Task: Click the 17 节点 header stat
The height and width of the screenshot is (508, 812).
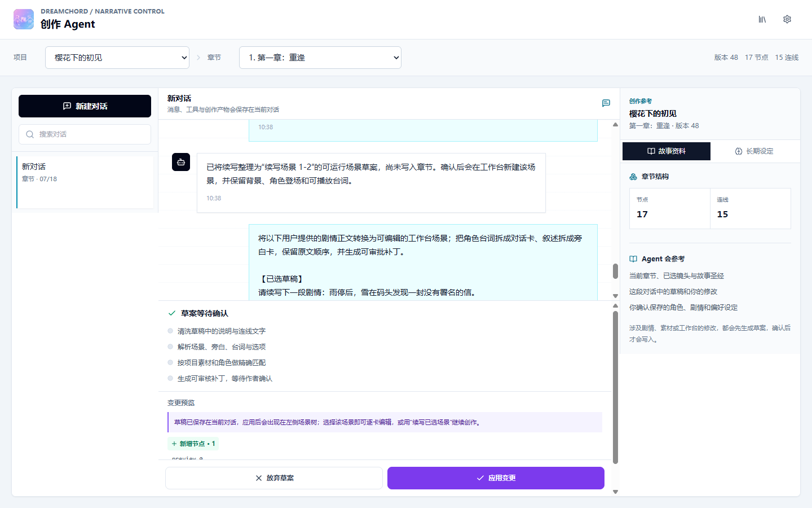Action: (757, 58)
